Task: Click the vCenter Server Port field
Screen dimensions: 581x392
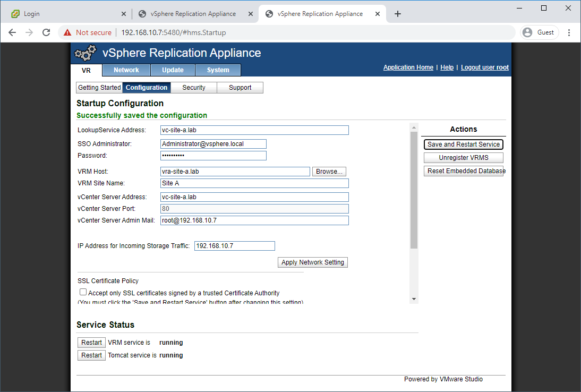Action: pos(254,209)
